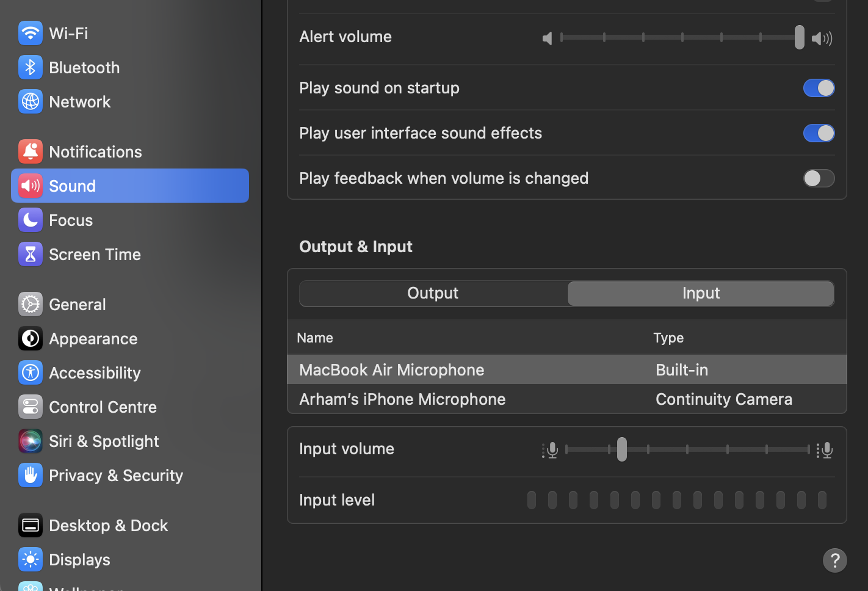Viewport: 868px width, 591px height.
Task: Disable Play sound on startup
Action: (819, 88)
